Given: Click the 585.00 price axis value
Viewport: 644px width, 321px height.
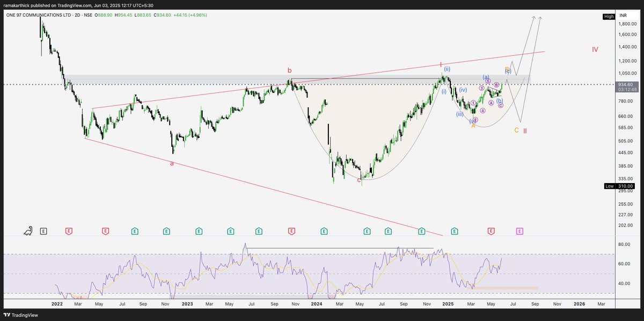Looking at the screenshot, I should click(625, 128).
